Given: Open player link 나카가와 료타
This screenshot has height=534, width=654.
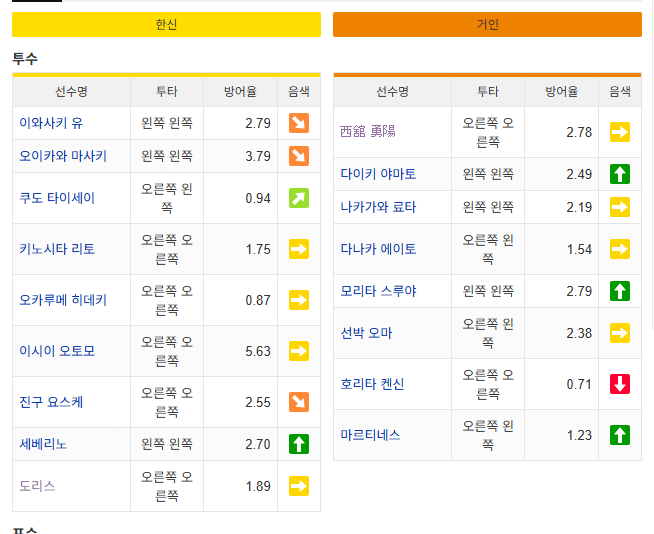Looking at the screenshot, I should [378, 207].
